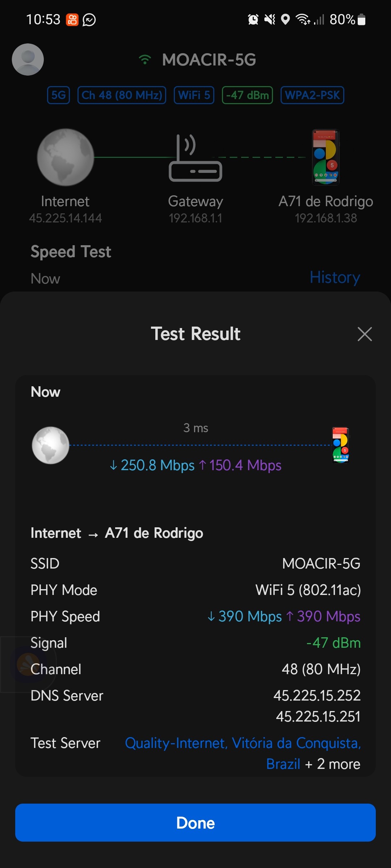The width and height of the screenshot is (391, 868).
Task: Open the speed test History
Action: tap(335, 278)
